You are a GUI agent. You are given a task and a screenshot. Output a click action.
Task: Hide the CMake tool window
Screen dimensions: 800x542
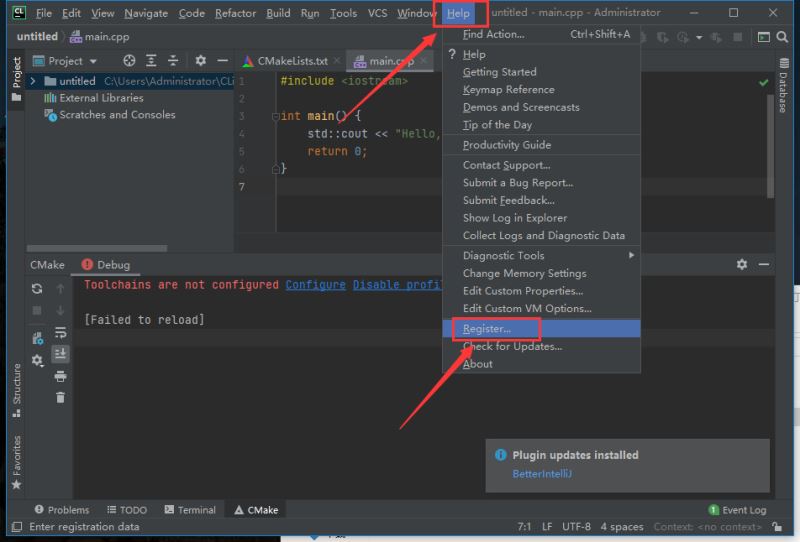pyautogui.click(x=764, y=264)
